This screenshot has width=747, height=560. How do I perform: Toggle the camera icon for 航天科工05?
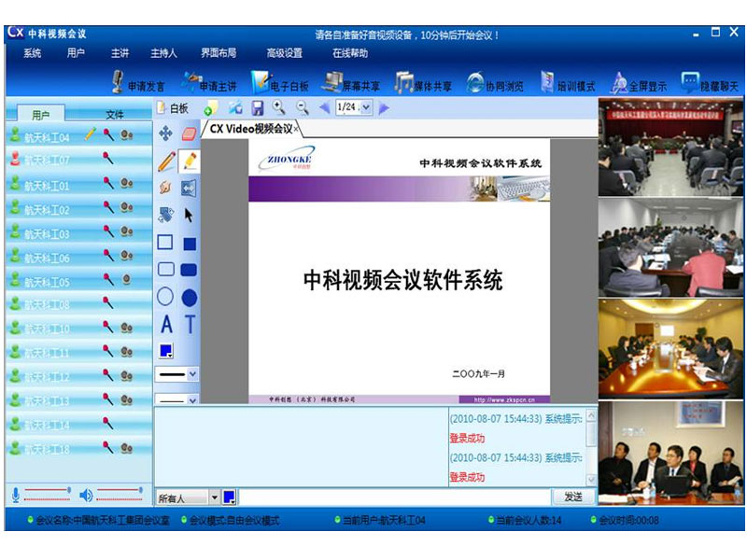point(126,279)
